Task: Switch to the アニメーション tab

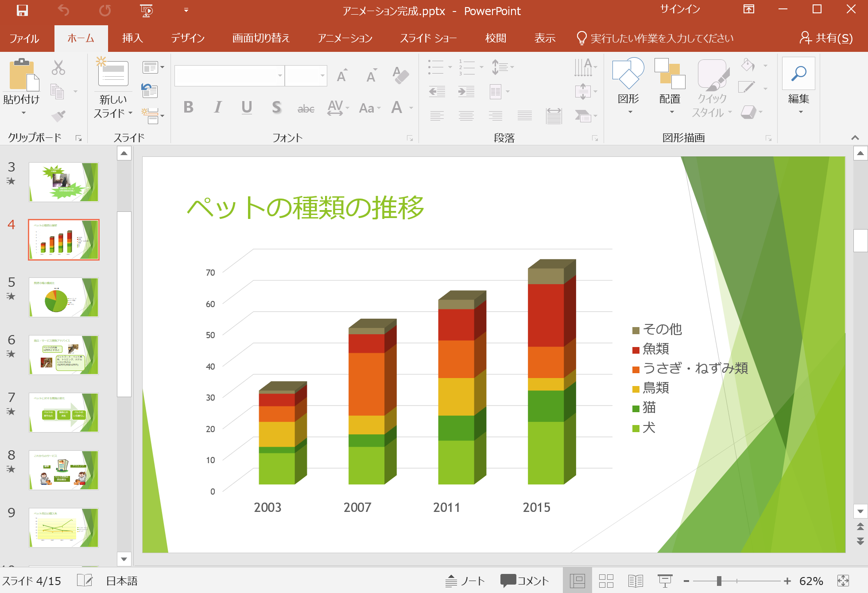Action: click(x=345, y=38)
